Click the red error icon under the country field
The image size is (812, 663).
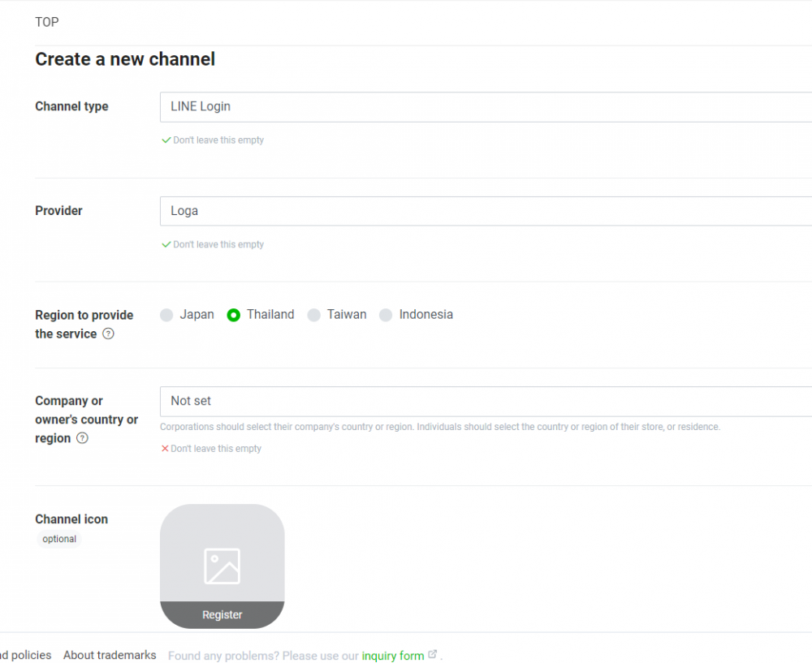(x=165, y=448)
